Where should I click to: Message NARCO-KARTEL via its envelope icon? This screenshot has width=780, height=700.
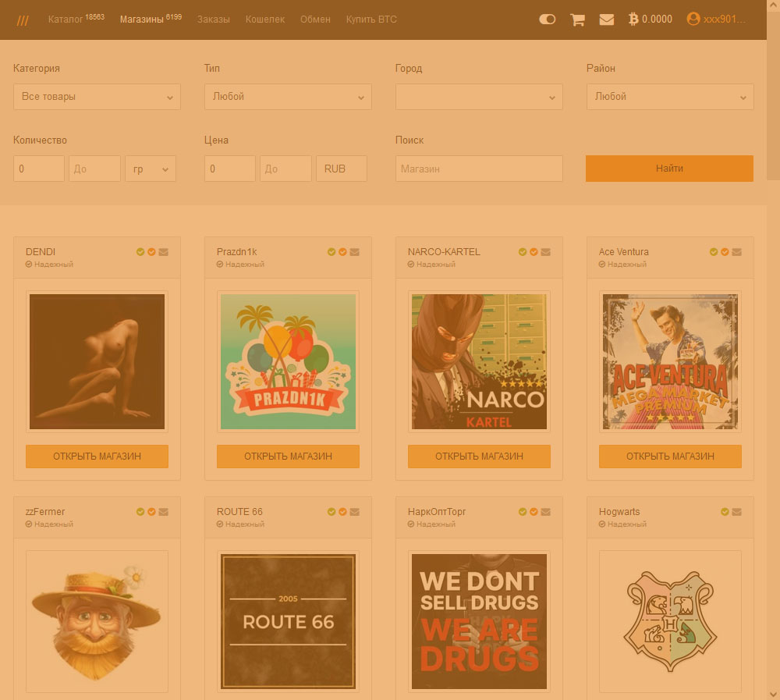[545, 252]
